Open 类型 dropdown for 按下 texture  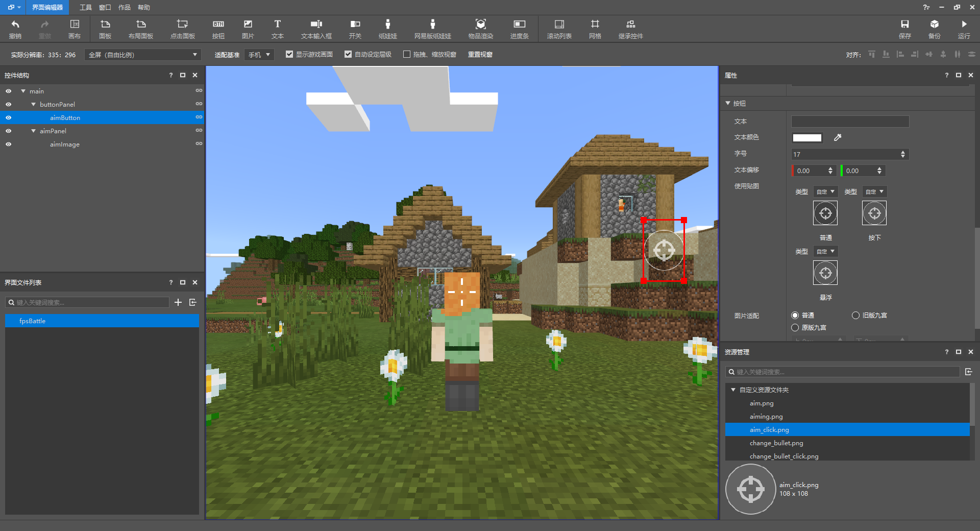[x=874, y=191]
